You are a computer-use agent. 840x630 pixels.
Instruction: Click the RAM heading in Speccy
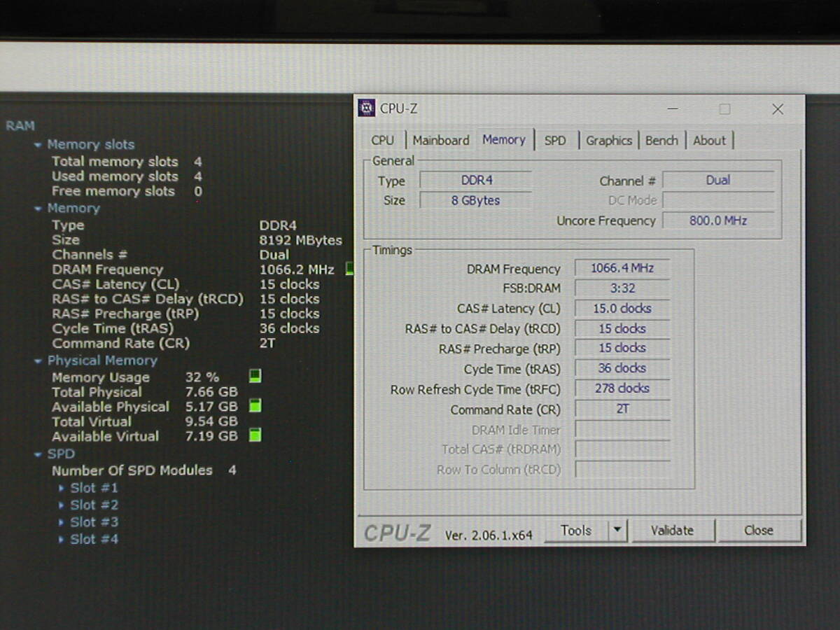tap(20, 126)
